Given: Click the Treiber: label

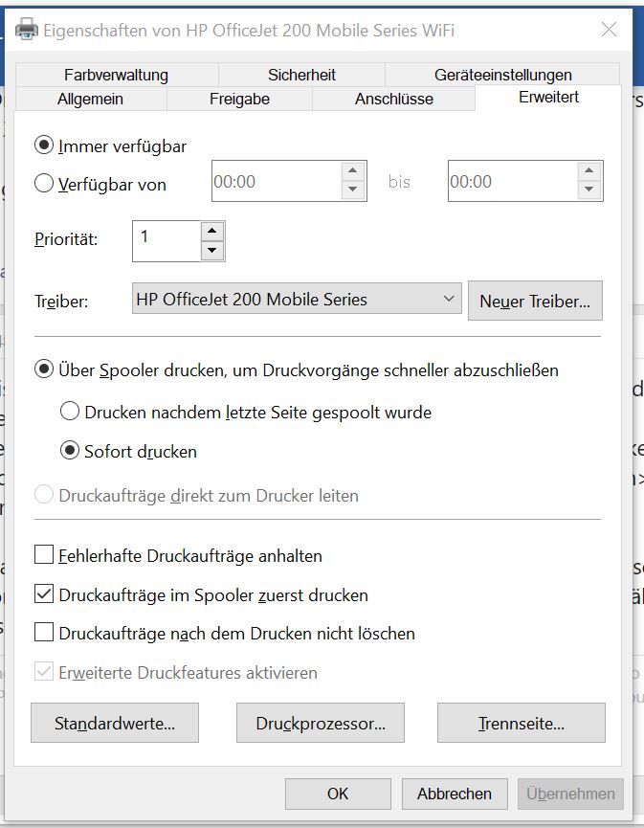Looking at the screenshot, I should pyautogui.click(x=61, y=302).
